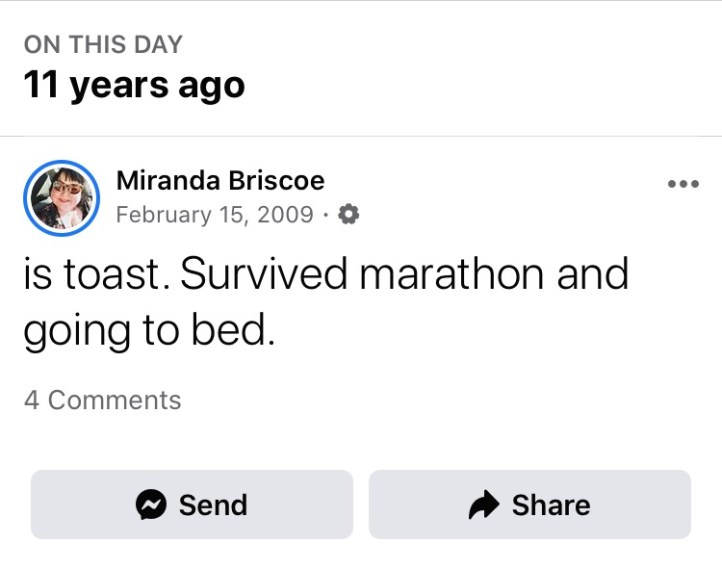View the 4 Comments on the post

click(x=102, y=400)
